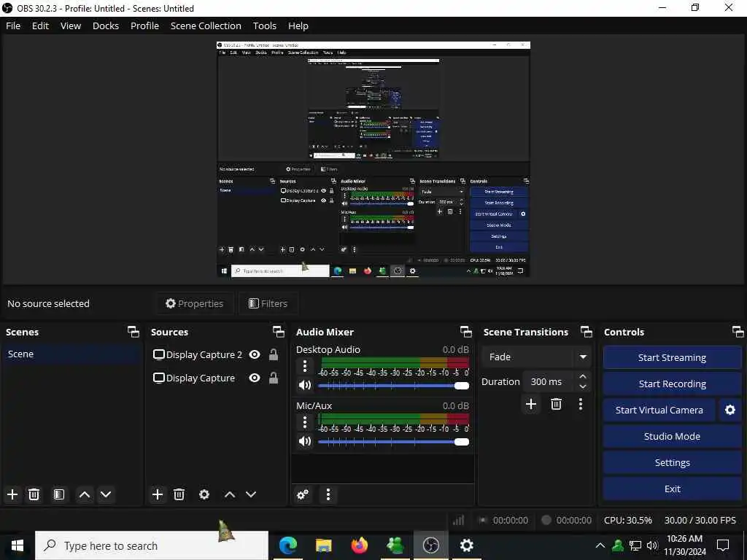Open the Help menu

298,26
